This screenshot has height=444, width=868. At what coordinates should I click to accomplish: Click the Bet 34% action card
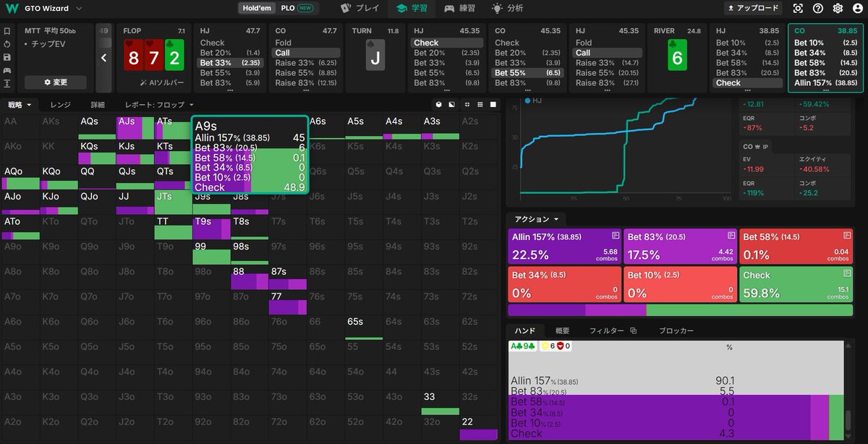click(x=565, y=284)
